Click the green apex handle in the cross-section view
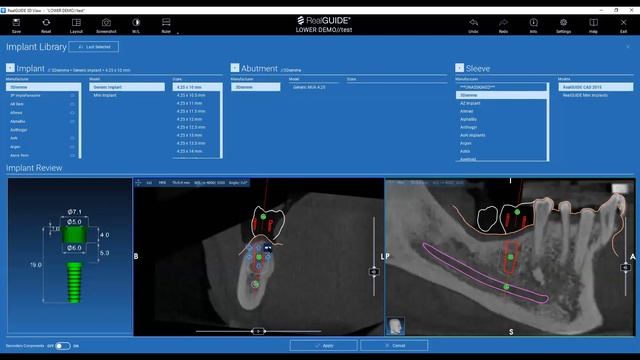Image resolution: width=640 pixels, height=360 pixels. click(256, 284)
